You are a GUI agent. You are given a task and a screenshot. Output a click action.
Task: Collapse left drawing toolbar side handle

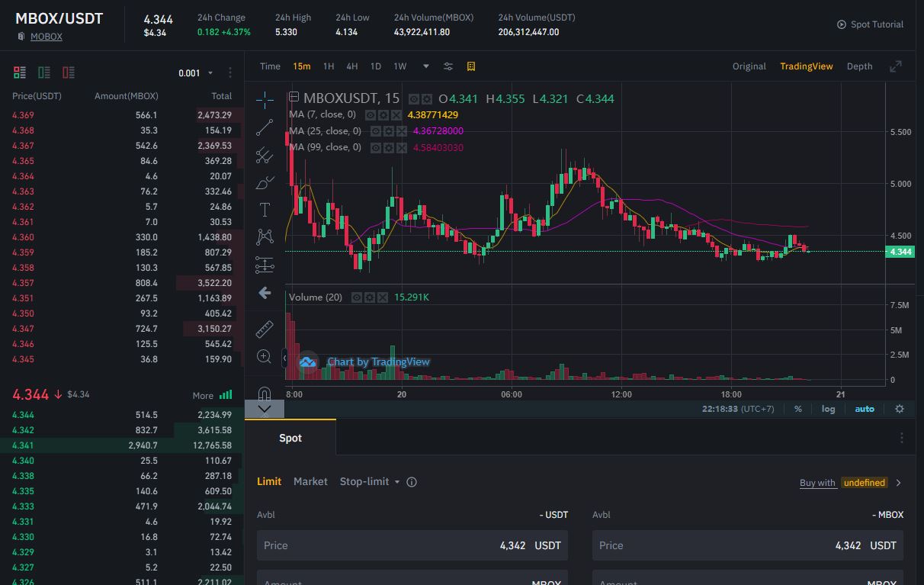(284, 357)
